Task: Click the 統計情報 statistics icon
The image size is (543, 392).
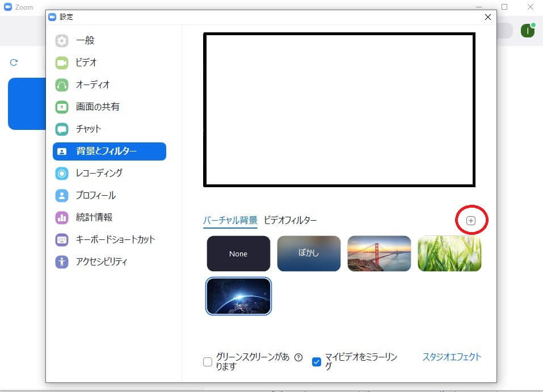Action: [x=62, y=218]
